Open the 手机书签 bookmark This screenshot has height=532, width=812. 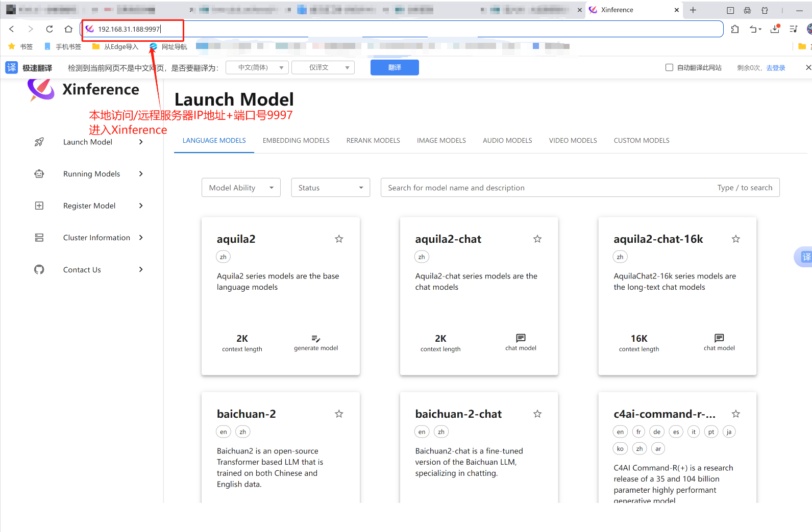[63, 46]
